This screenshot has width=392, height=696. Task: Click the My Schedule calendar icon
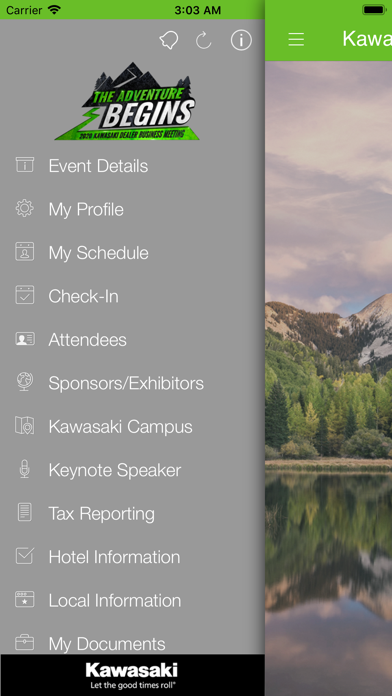[24, 252]
